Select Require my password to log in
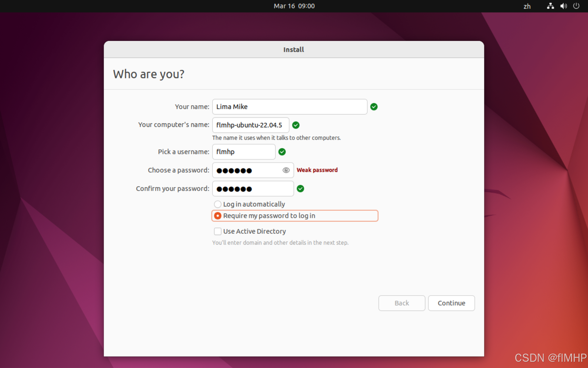Screen dimensions: 588x368 click(218, 216)
